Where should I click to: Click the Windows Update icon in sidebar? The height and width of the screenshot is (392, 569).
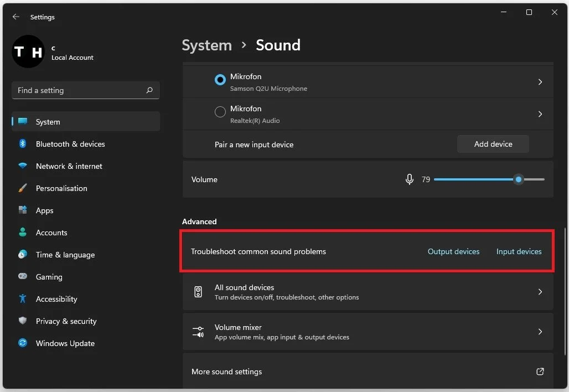point(23,343)
